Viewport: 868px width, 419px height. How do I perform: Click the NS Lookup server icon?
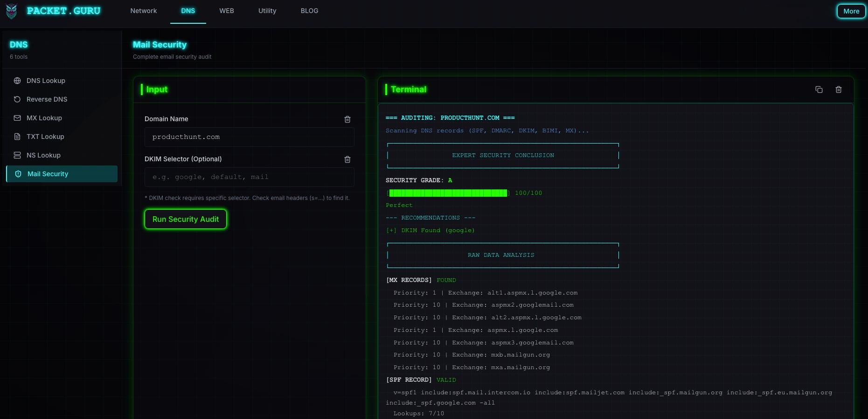pyautogui.click(x=17, y=155)
